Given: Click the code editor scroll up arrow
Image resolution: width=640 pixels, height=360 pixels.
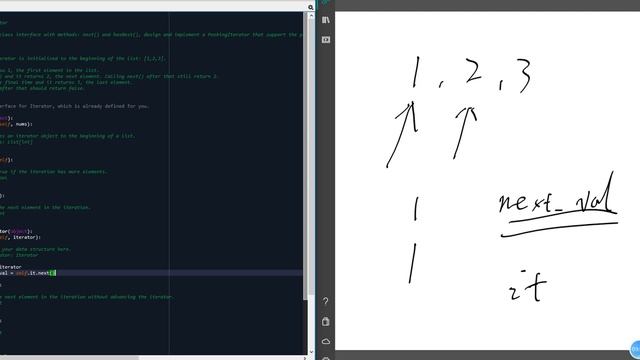Looking at the screenshot, I should [311, 16].
